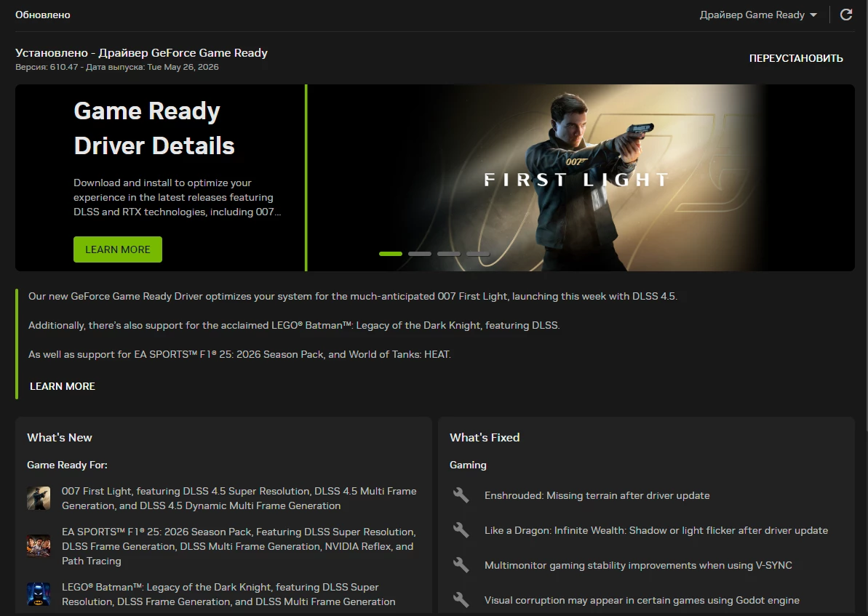The width and height of the screenshot is (868, 616).
Task: Click wrench icon beside Godot engine fix
Action: tap(461, 599)
